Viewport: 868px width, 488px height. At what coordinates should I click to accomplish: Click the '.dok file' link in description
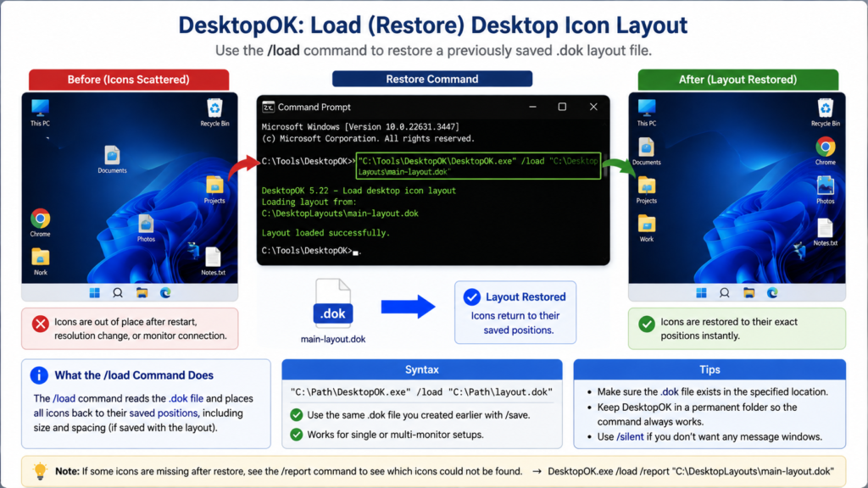tap(186, 398)
